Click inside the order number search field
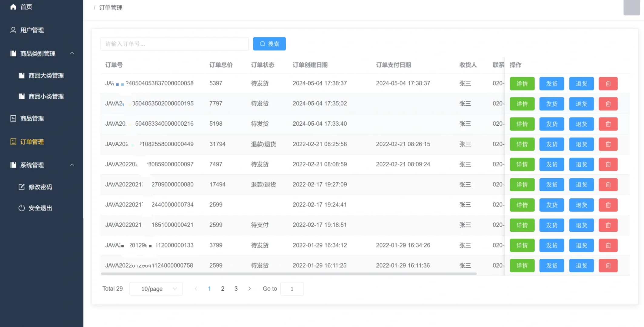The height and width of the screenshot is (327, 644). 174,44
